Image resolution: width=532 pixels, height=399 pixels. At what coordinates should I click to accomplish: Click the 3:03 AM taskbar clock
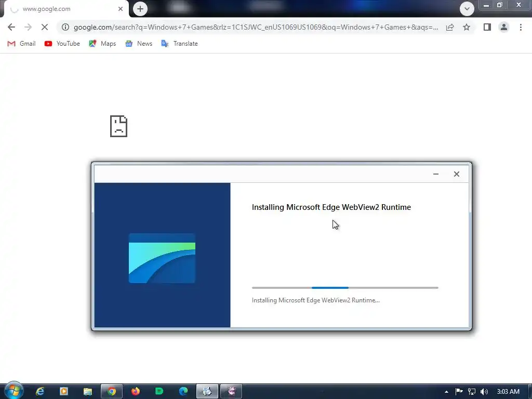[x=508, y=392]
